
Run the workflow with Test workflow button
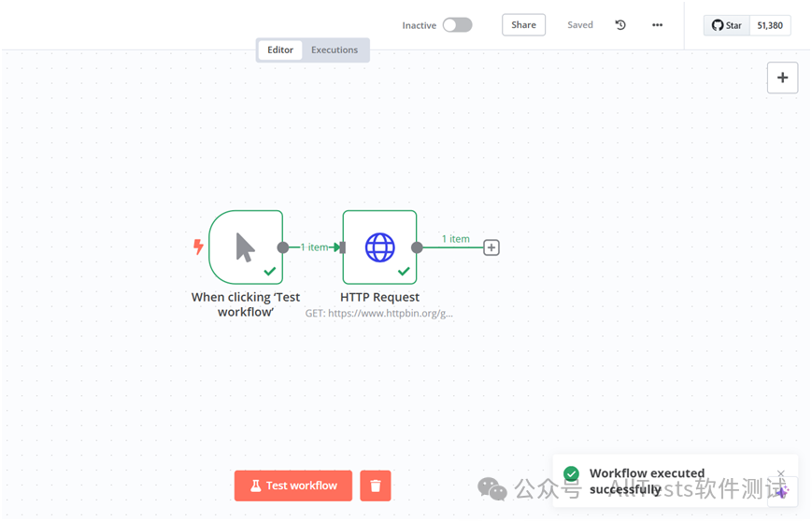click(x=292, y=486)
